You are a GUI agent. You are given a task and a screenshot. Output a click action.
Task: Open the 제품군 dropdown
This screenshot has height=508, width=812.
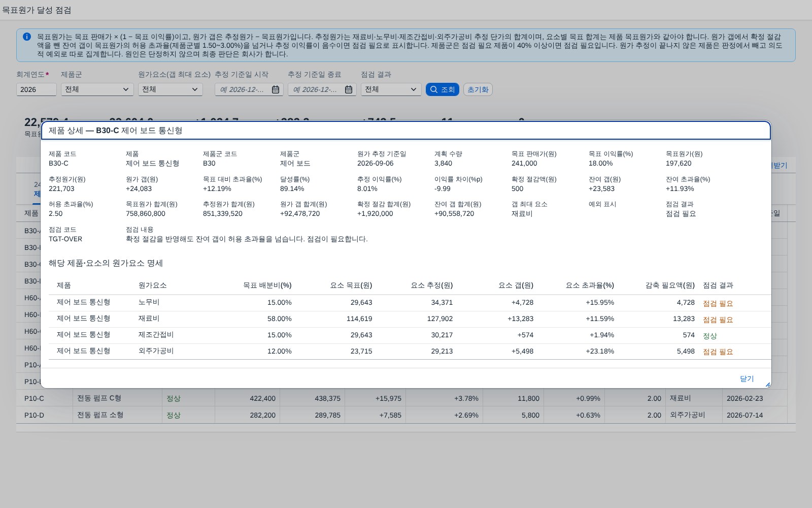tap(97, 89)
